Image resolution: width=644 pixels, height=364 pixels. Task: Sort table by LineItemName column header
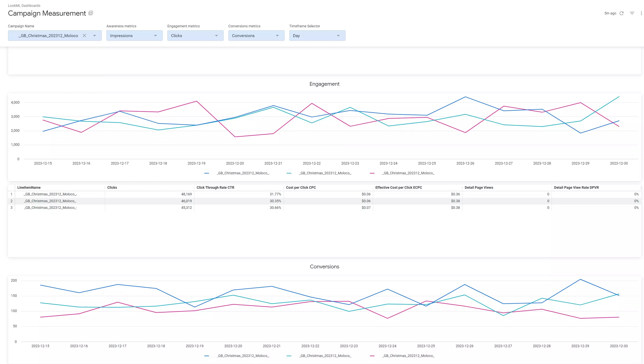click(29, 188)
